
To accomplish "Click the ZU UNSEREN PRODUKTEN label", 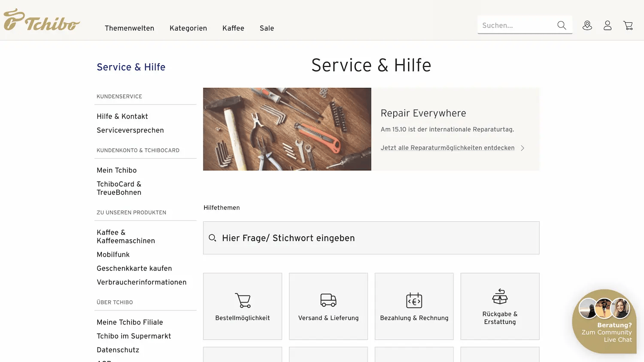I will pyautogui.click(x=131, y=213).
